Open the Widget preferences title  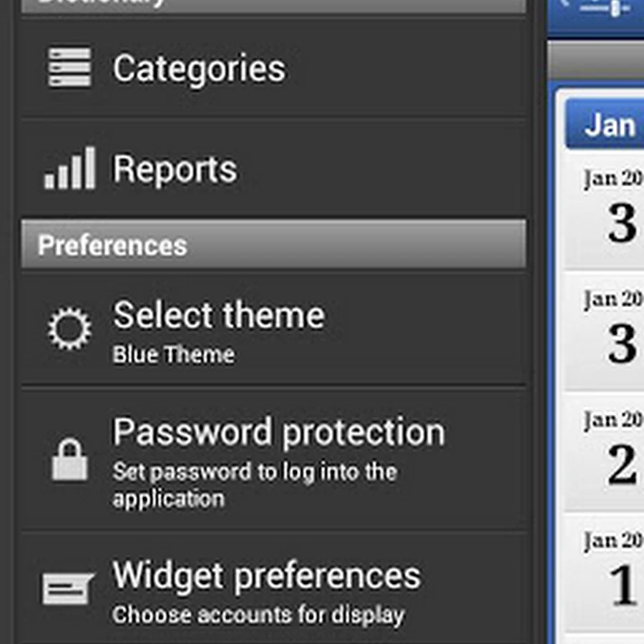point(266,575)
